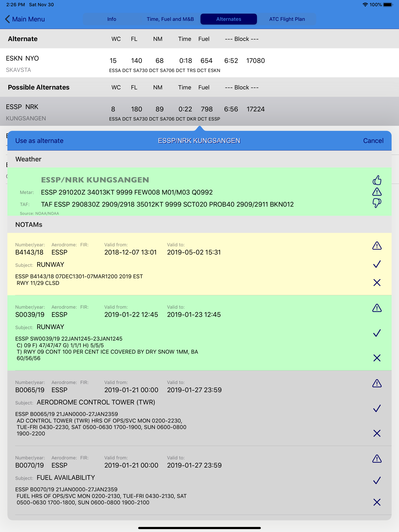Tap the Main Menu back navigation
399x532 pixels.
point(24,19)
